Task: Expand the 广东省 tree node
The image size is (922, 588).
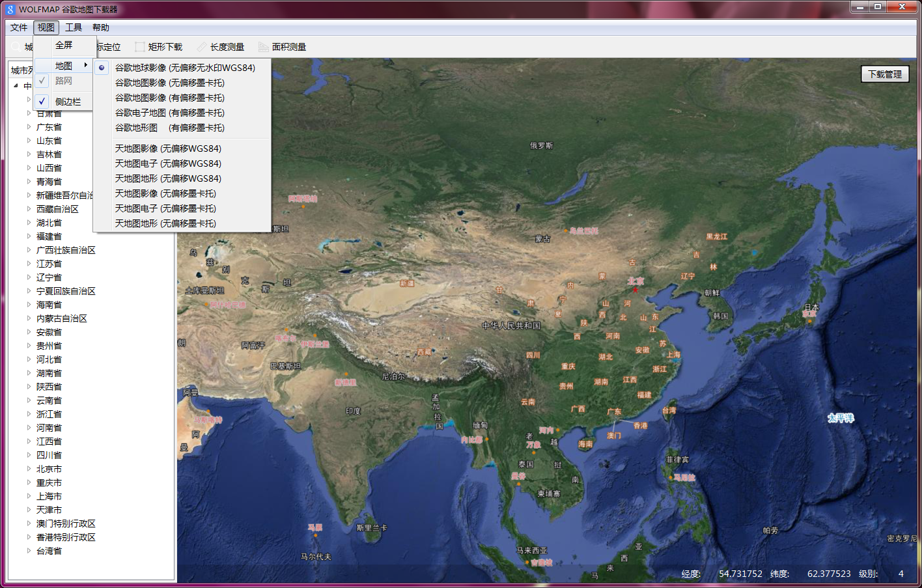Action: (27, 126)
